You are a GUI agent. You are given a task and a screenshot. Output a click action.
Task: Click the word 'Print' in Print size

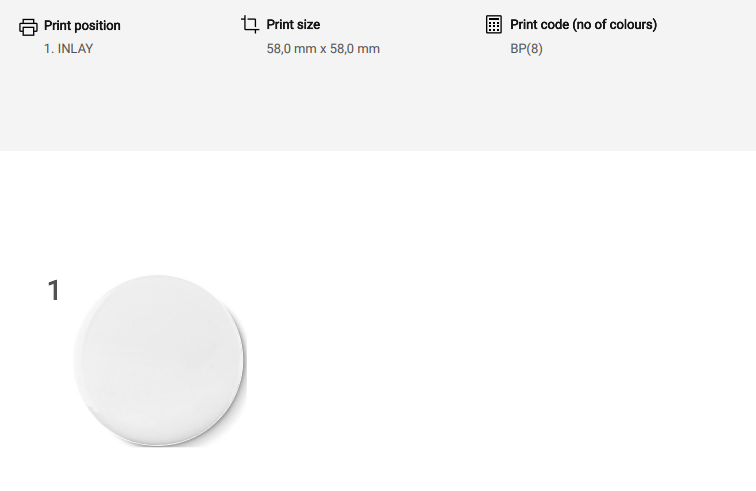[280, 25]
